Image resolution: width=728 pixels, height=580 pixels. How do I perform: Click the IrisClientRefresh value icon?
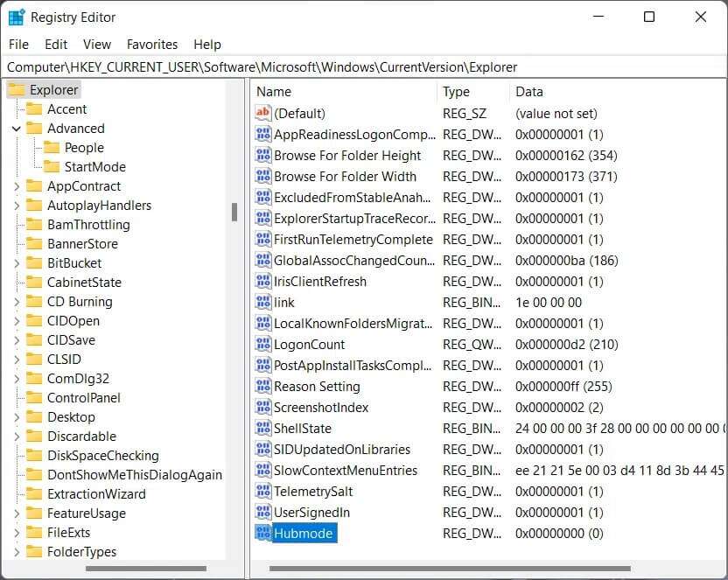tap(262, 281)
